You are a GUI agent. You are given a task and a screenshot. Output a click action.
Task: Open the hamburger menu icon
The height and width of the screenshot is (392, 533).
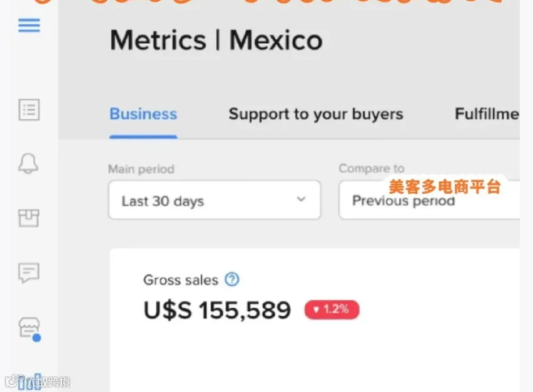tap(29, 26)
